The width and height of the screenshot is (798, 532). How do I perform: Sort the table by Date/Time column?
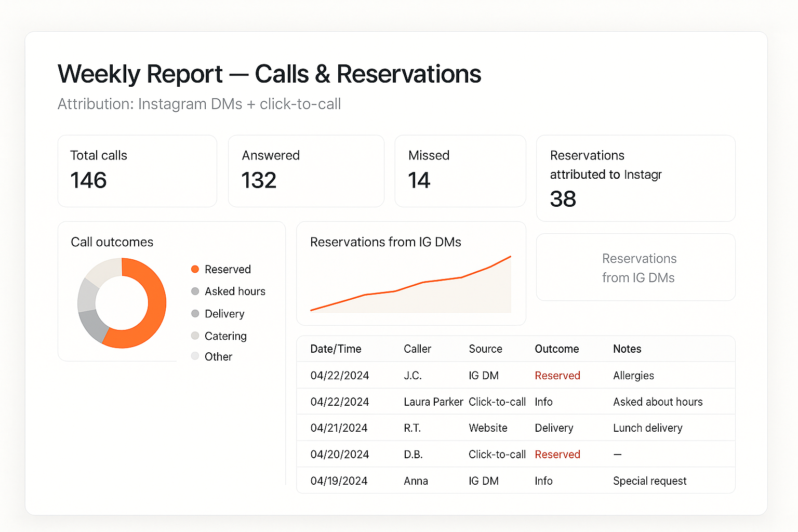coord(335,349)
